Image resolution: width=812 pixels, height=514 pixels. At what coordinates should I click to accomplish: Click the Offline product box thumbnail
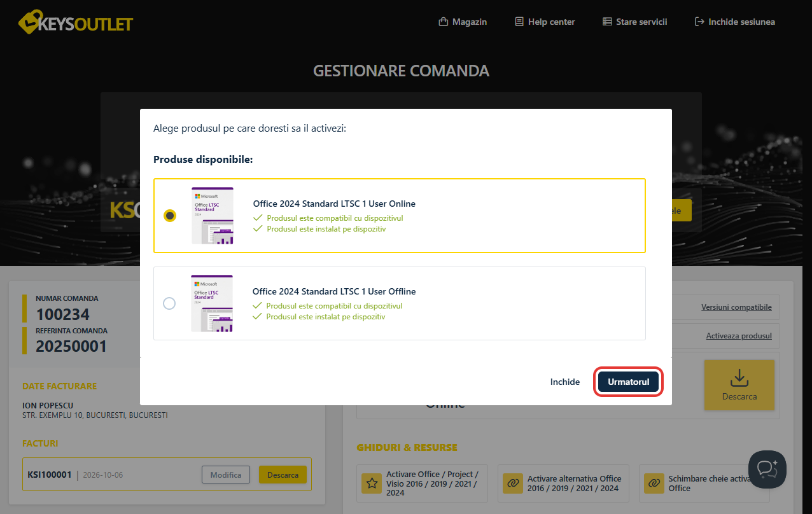[212, 303]
